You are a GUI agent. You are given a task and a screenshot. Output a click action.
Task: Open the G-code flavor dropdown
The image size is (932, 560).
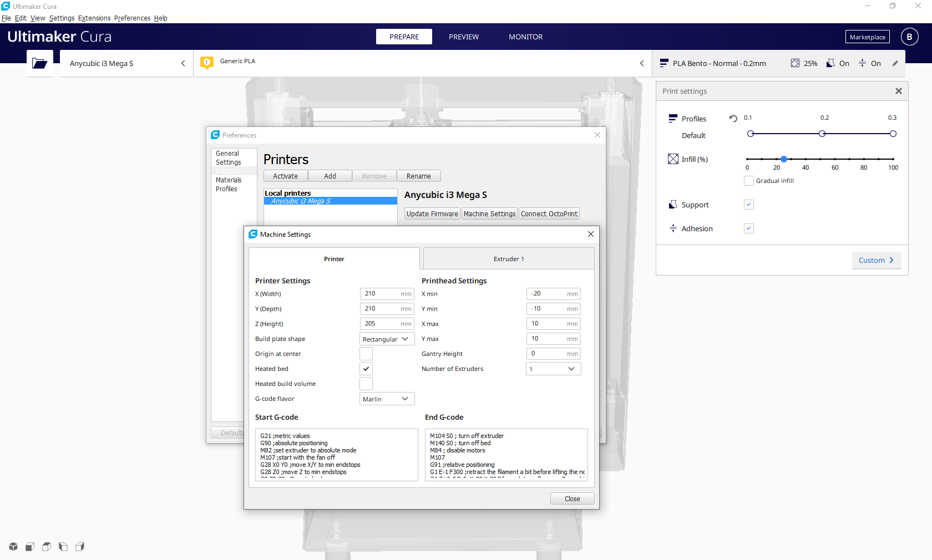[387, 399]
